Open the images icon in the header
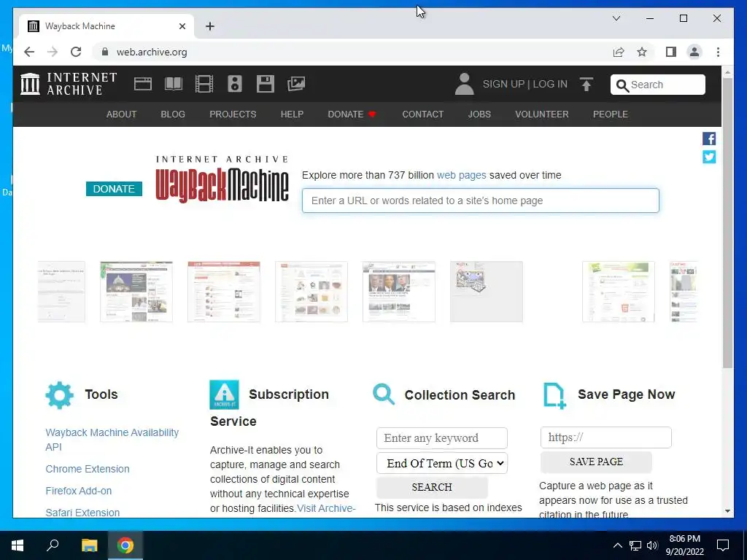Screen dimensions: 747x560 (x=296, y=84)
